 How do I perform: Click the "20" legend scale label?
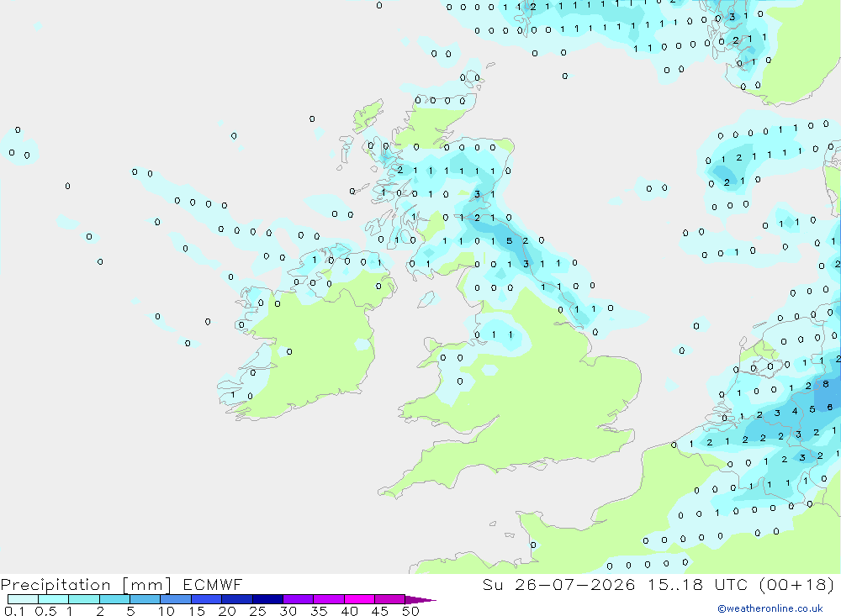click(227, 611)
